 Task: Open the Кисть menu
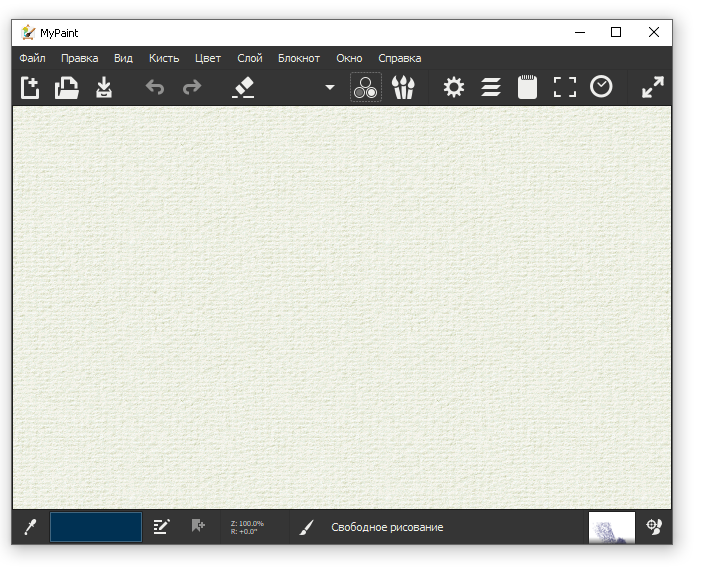pos(164,58)
